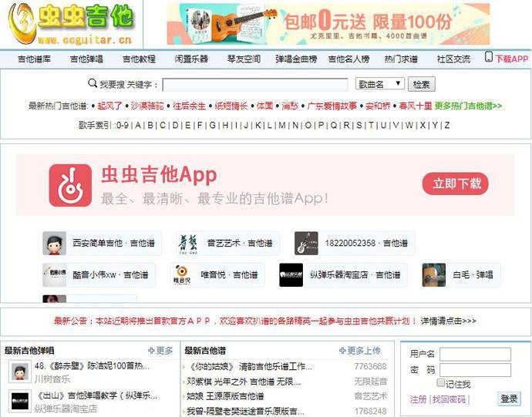Click plus icon by 更多上传
The width and height of the screenshot is (532, 417).
click(x=342, y=351)
